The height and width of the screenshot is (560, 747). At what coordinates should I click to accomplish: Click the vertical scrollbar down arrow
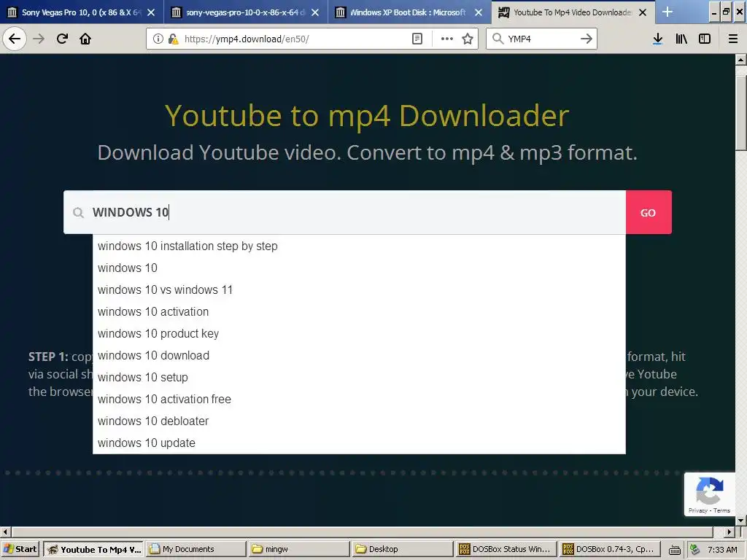[x=741, y=521]
